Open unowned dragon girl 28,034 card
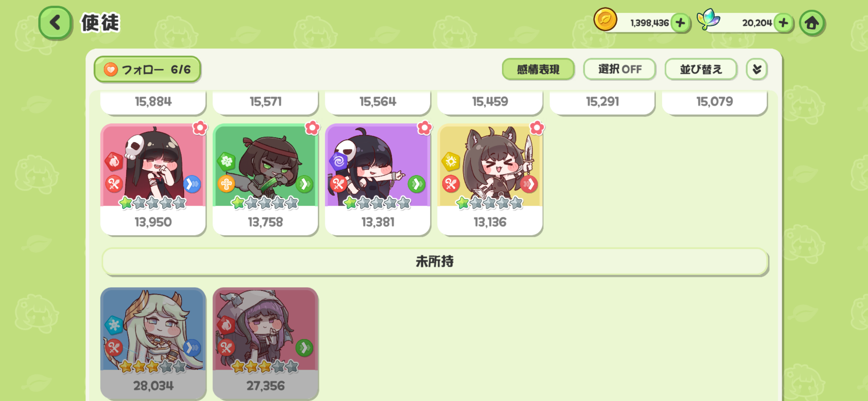Viewport: 868px width, 401px height. [153, 343]
